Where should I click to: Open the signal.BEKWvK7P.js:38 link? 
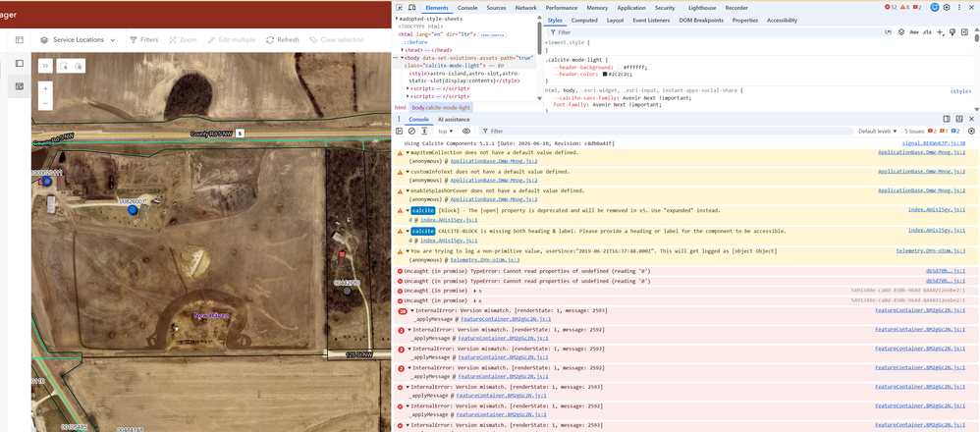(934, 143)
